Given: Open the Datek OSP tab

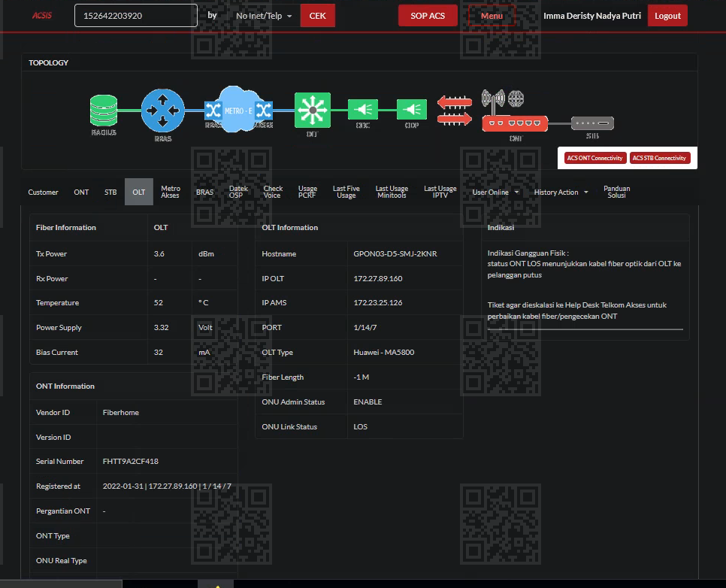Looking at the screenshot, I should click(238, 192).
